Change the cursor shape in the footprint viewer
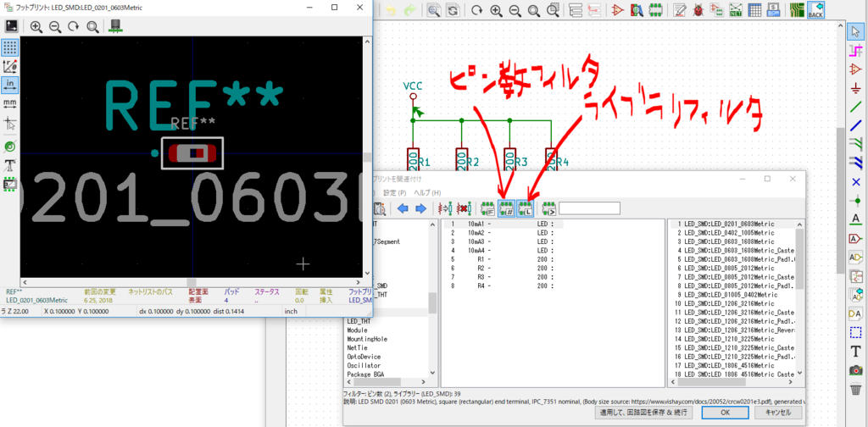 9,123
